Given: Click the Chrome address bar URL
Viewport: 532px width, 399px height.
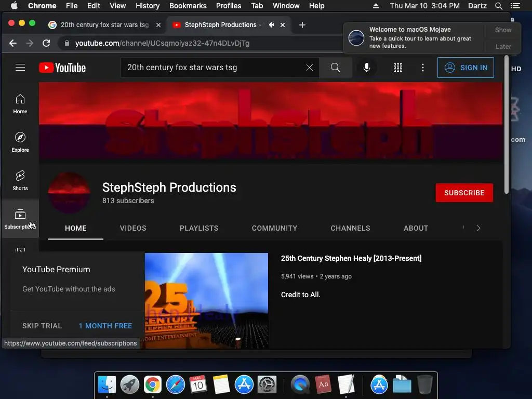Looking at the screenshot, I should tap(162, 43).
